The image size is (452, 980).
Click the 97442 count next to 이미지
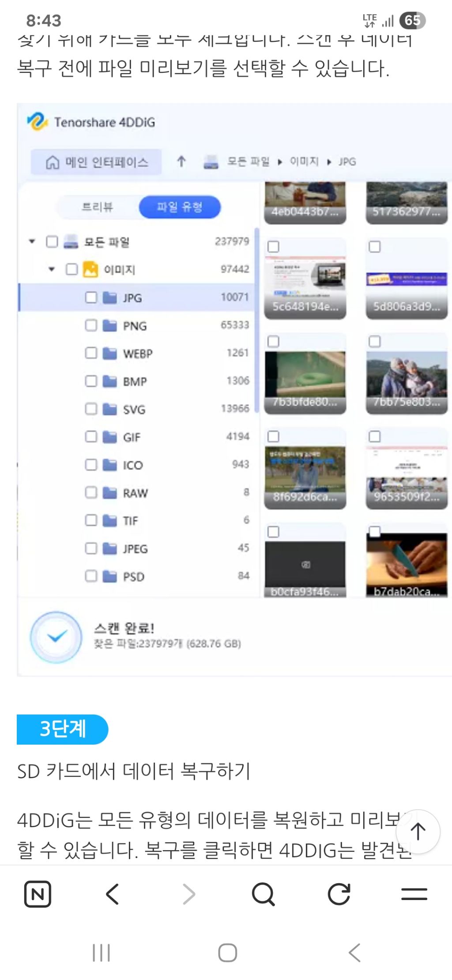click(235, 269)
